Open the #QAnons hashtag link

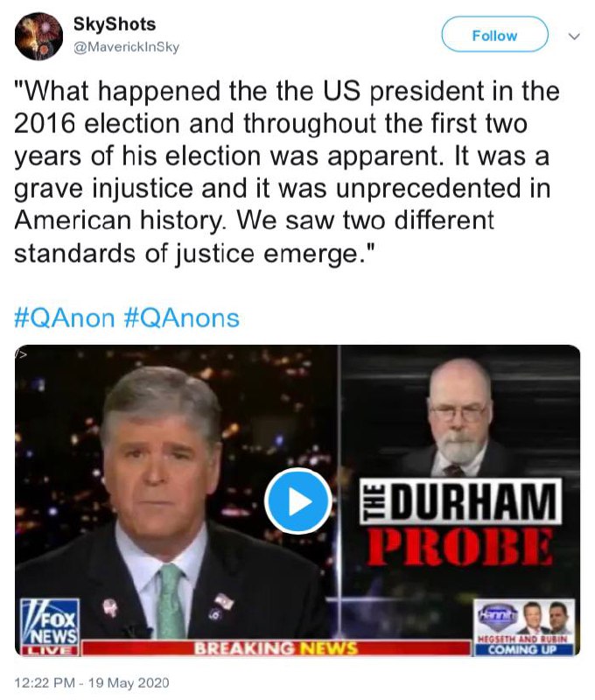coord(181,318)
